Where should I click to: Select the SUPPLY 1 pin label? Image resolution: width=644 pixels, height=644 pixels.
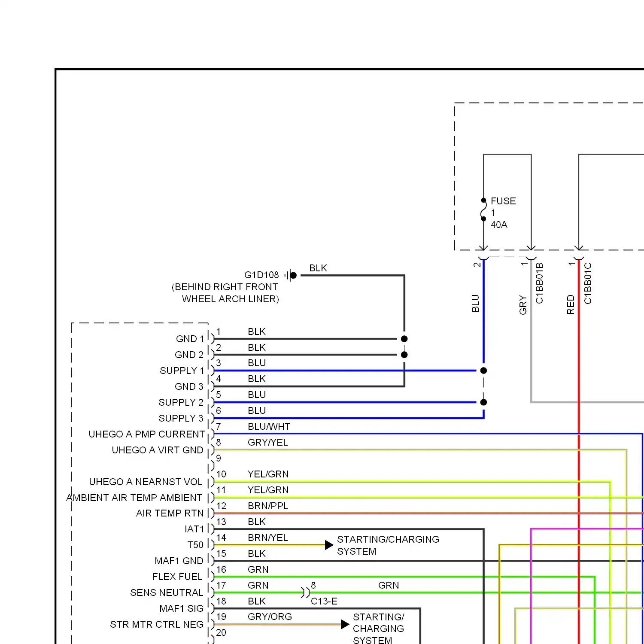point(182,371)
